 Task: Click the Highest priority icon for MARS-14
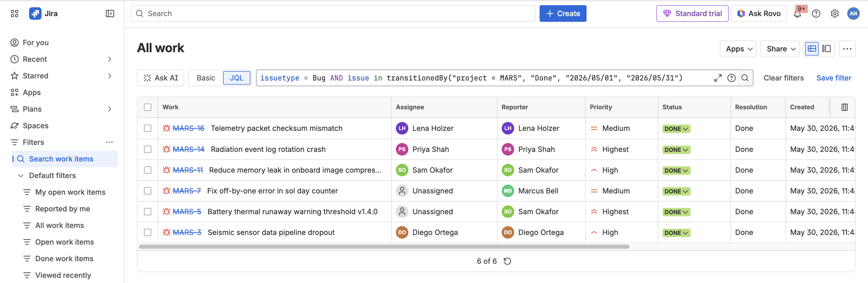pyautogui.click(x=594, y=149)
